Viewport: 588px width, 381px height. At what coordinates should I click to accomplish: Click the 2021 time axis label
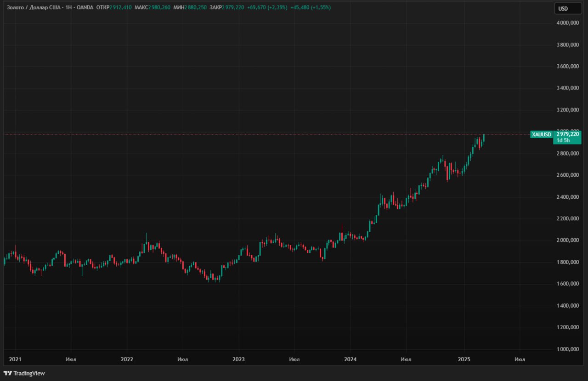[x=15, y=359]
